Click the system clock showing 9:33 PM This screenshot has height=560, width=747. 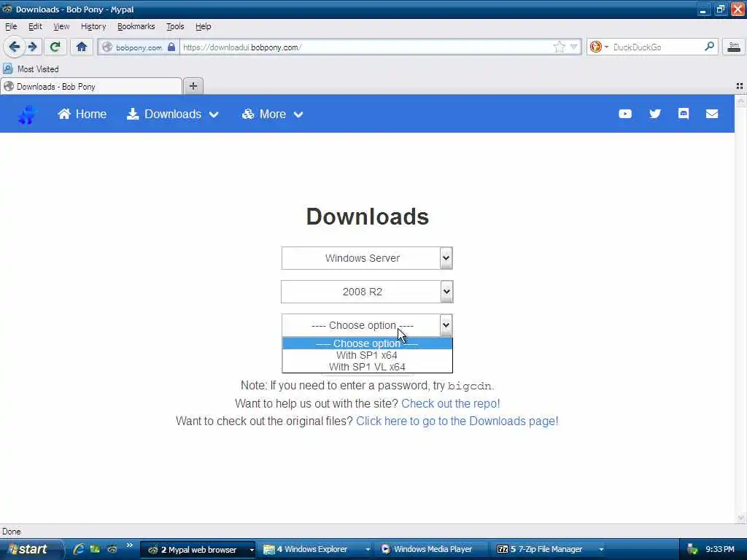(720, 550)
